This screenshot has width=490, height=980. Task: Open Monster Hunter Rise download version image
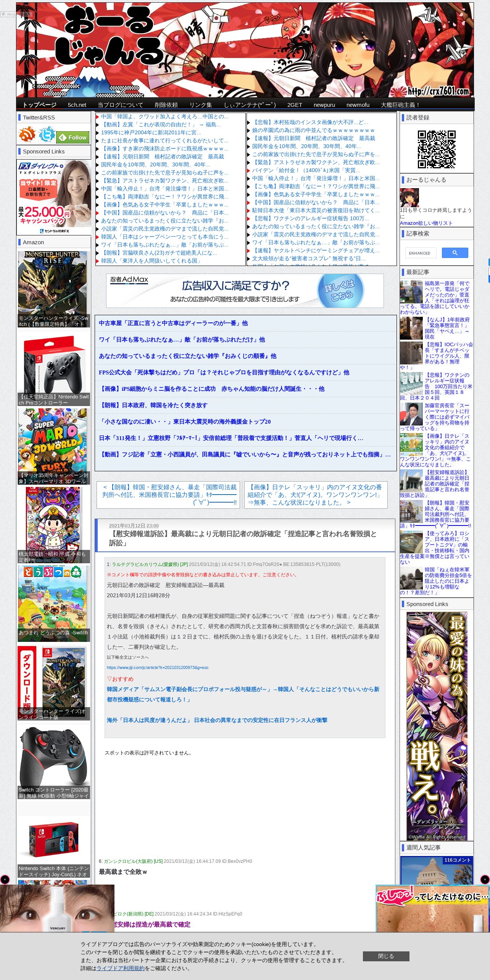tap(54, 683)
